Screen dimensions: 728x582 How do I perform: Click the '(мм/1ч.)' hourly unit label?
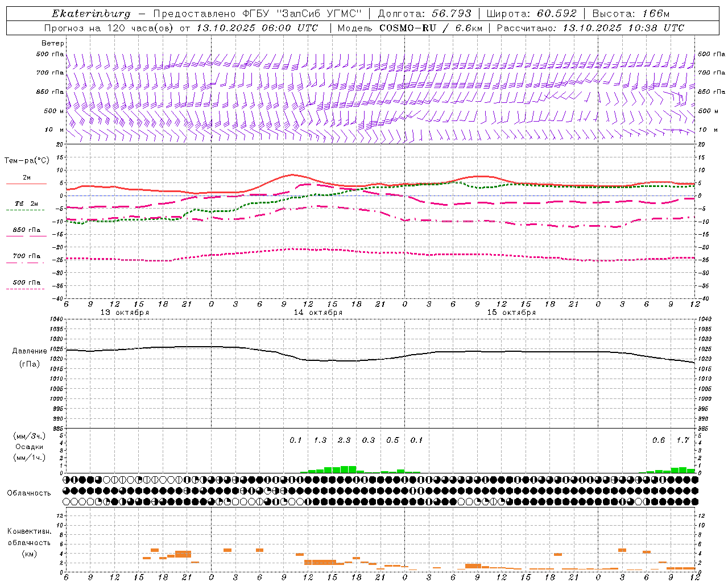[30, 458]
